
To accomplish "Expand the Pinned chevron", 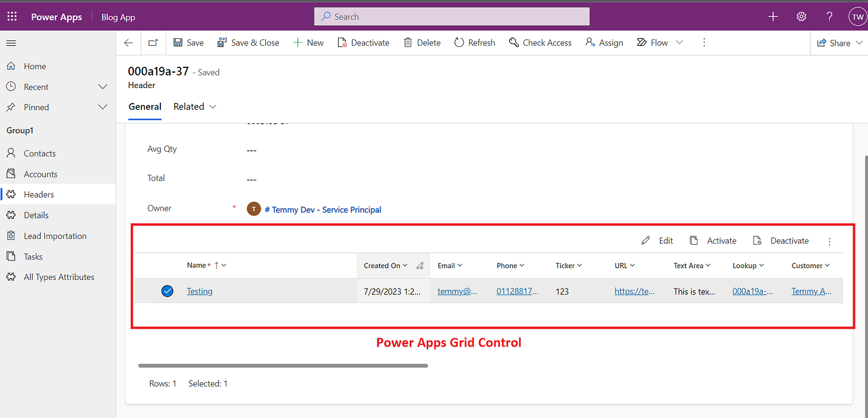I will [103, 107].
